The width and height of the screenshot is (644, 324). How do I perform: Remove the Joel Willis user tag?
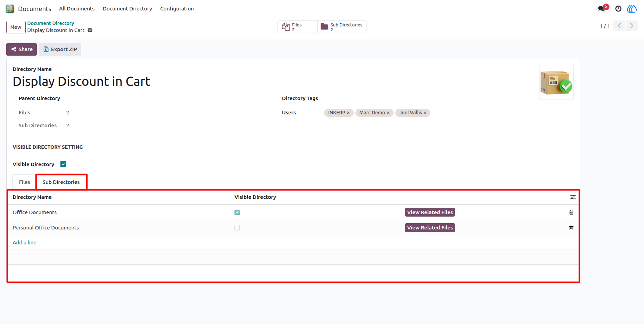[x=425, y=113]
